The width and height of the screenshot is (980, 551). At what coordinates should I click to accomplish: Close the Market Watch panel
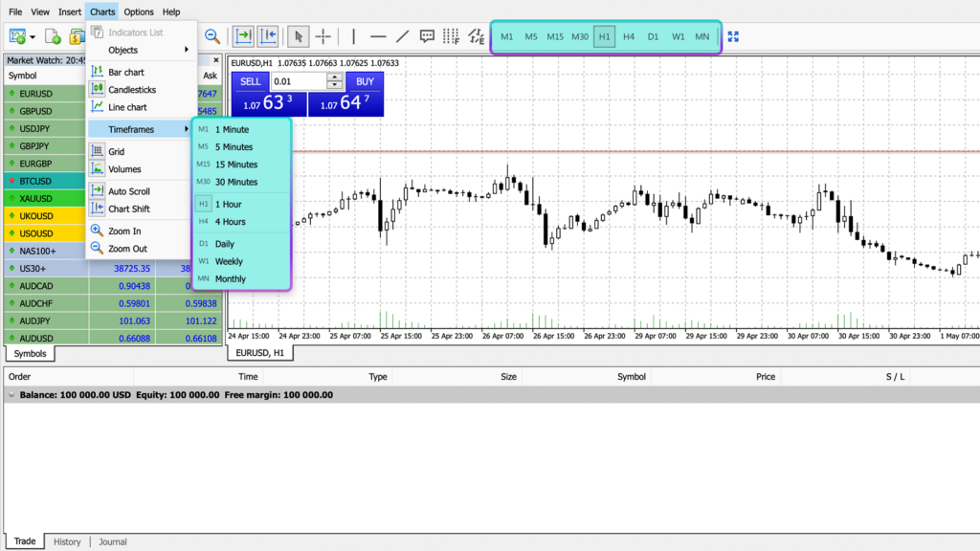click(216, 60)
